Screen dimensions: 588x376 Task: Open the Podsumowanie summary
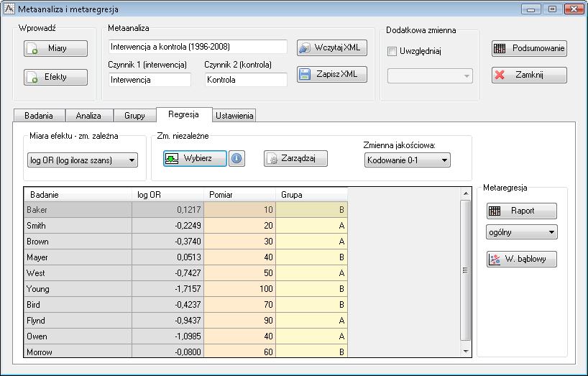coord(529,48)
